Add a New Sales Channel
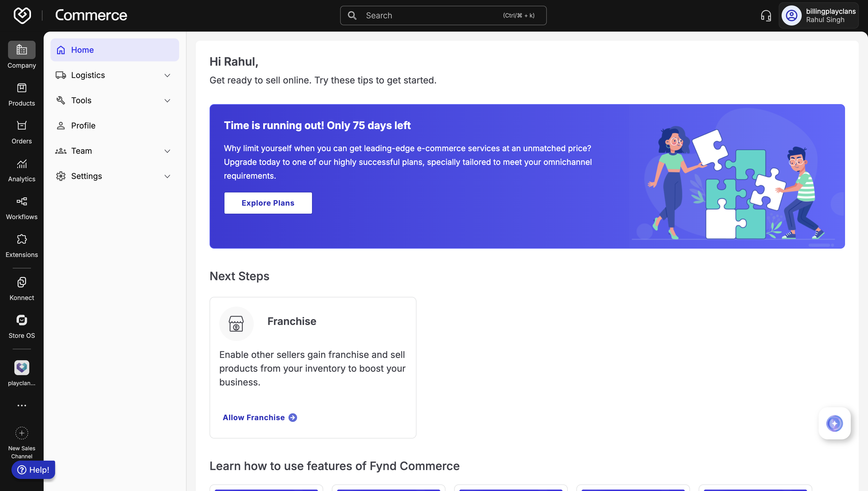 pos(22,433)
